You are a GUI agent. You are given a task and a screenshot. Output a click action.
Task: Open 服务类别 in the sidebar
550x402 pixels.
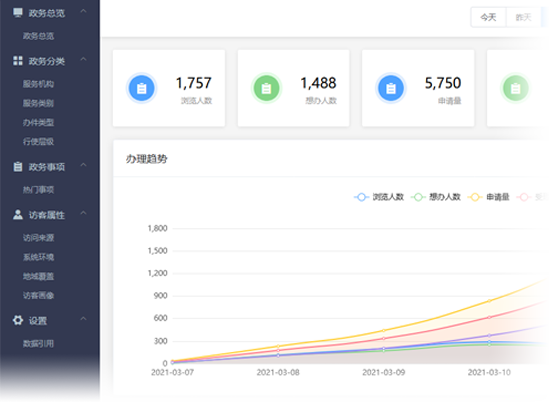click(39, 103)
